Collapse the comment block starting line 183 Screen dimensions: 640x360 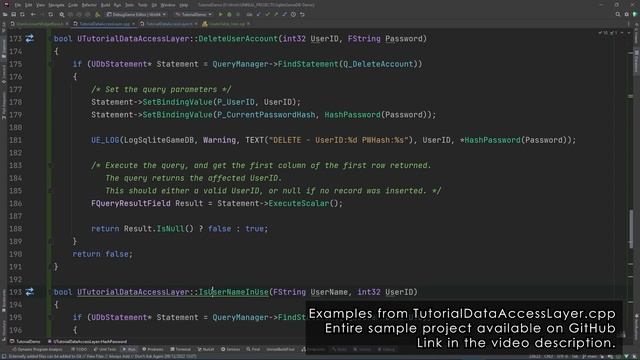pyautogui.click(x=50, y=165)
